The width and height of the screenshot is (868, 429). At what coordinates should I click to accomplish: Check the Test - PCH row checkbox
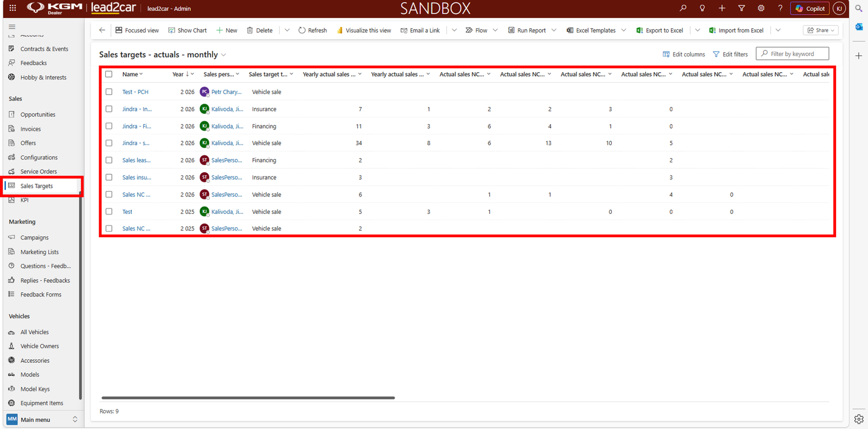click(x=109, y=92)
